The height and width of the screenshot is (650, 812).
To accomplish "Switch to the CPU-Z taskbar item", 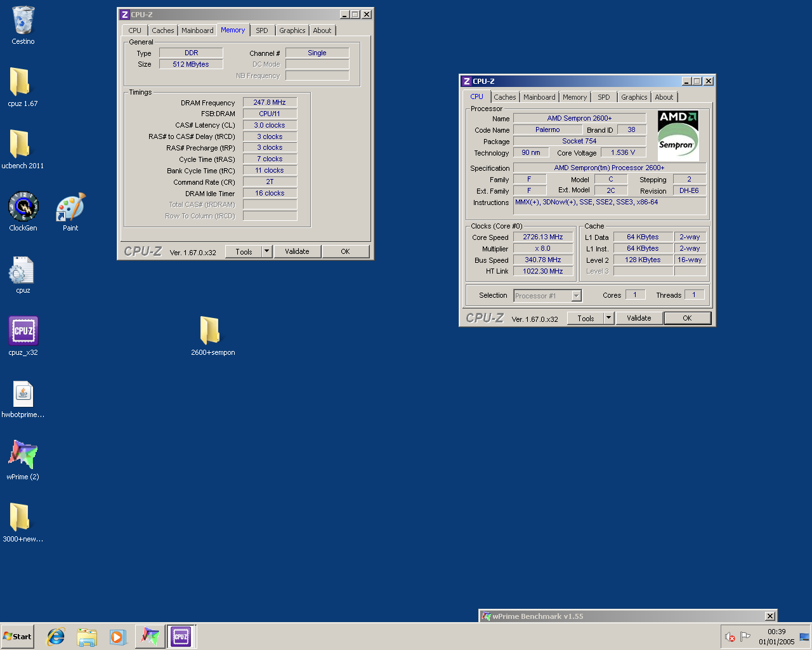I will 181,637.
